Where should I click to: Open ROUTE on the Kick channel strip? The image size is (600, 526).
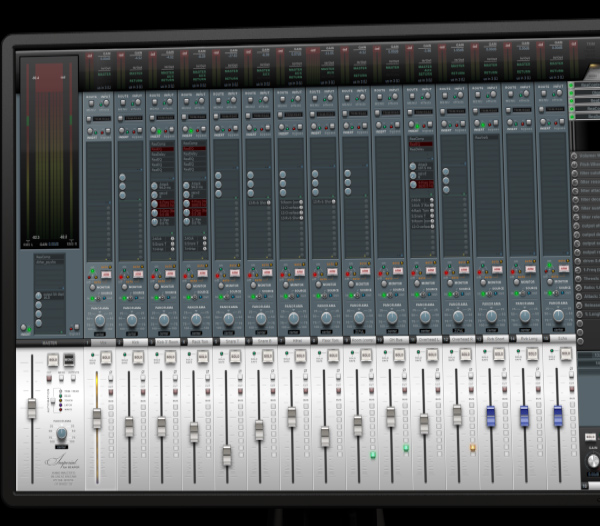tap(123, 103)
